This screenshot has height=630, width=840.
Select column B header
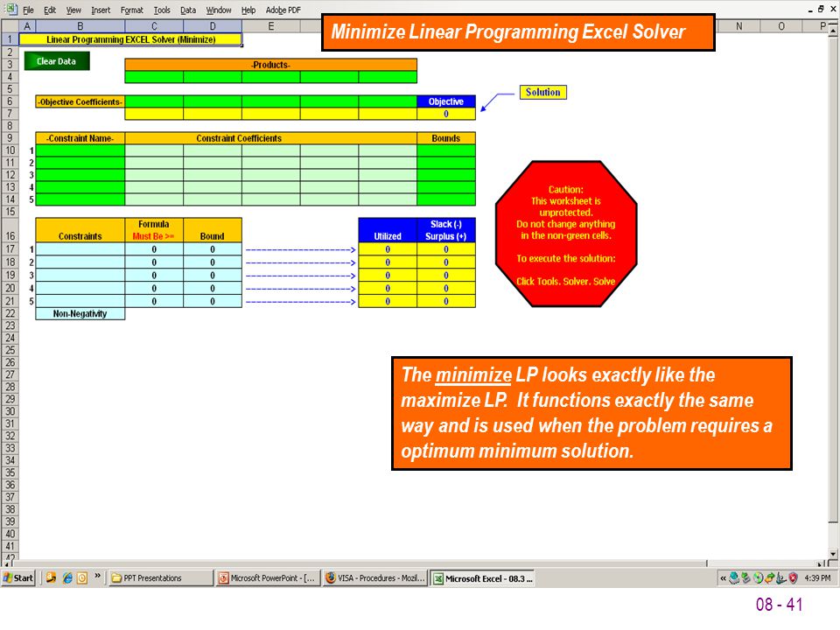pos(80,25)
